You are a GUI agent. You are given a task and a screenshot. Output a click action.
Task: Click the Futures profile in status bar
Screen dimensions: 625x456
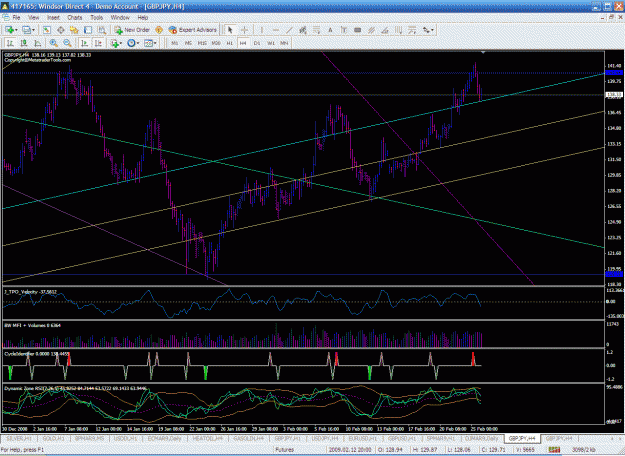tap(284, 450)
